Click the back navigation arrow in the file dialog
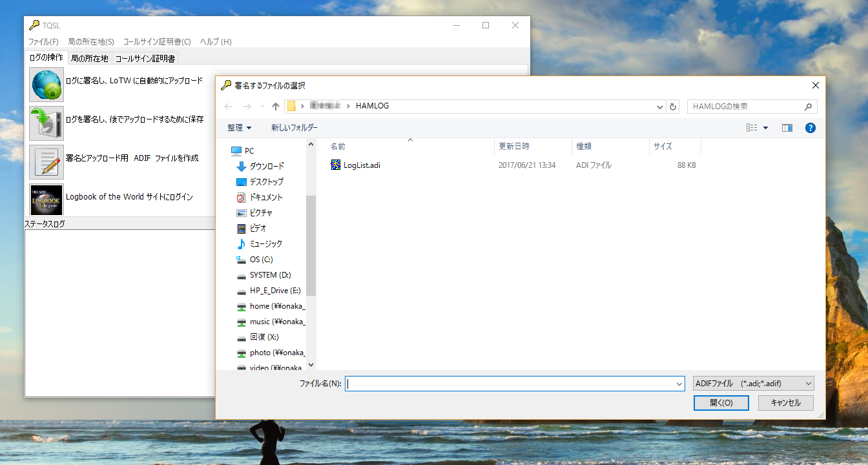The width and height of the screenshot is (868, 465). click(227, 106)
